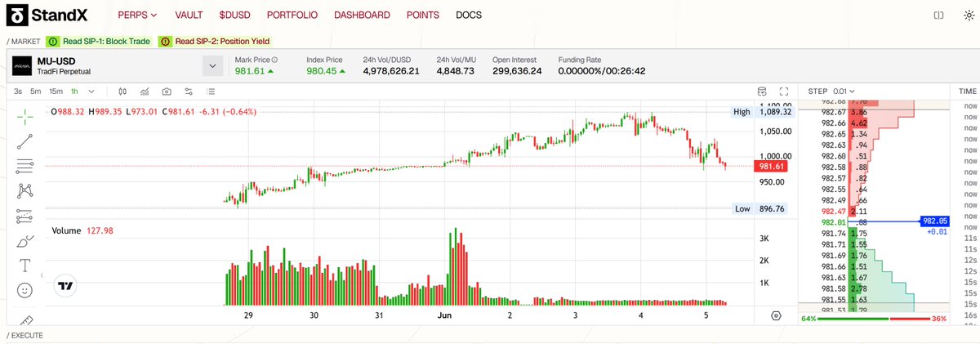
Task: Click the Jun date label on time axis
Action: [444, 315]
